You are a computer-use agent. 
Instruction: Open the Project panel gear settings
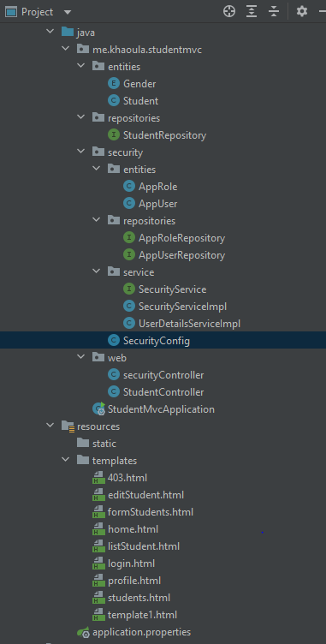[x=302, y=11]
